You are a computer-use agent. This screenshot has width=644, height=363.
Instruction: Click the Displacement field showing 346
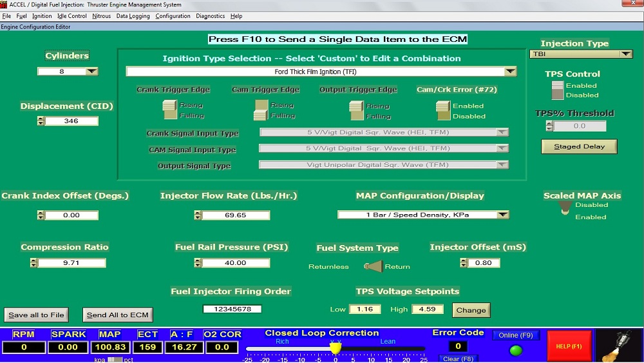71,121
